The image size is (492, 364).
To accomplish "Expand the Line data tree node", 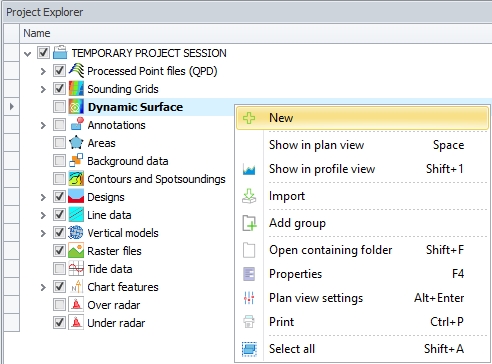I will coord(43,215).
